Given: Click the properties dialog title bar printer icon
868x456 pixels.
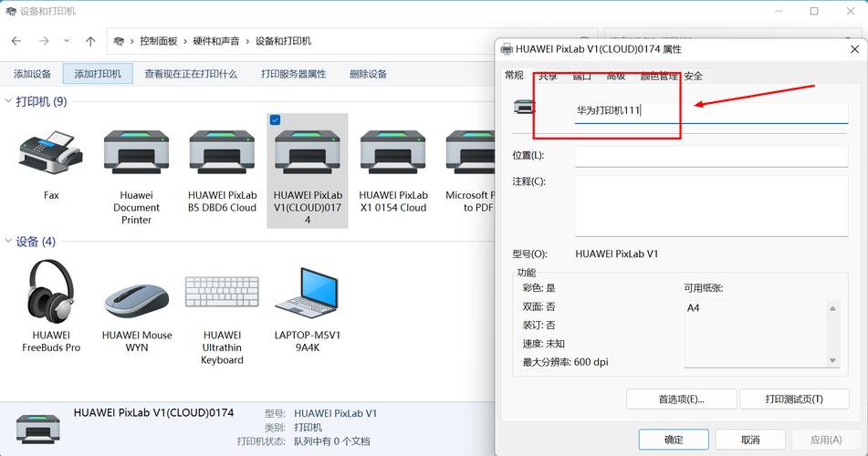Looking at the screenshot, I should [x=507, y=49].
